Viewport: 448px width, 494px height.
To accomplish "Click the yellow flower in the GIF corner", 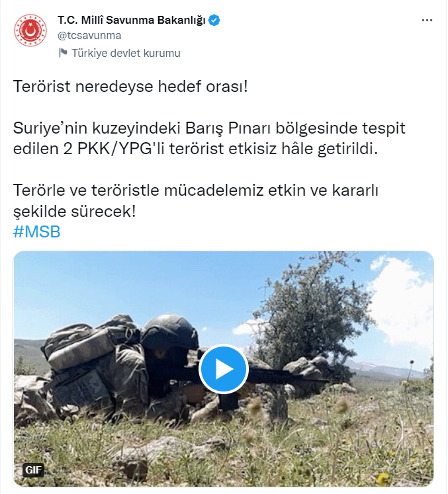I will 383,479.
